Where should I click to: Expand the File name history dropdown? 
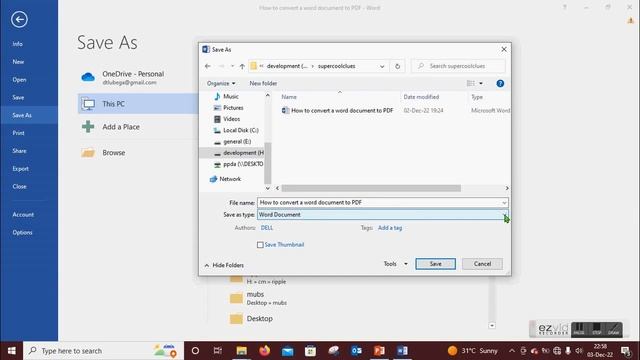(504, 203)
